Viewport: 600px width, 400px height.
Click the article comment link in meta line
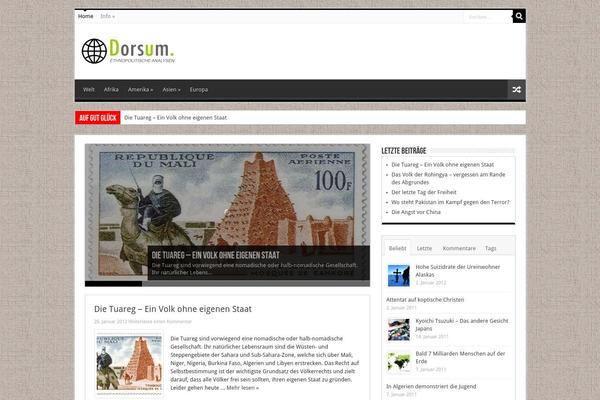coord(160,322)
